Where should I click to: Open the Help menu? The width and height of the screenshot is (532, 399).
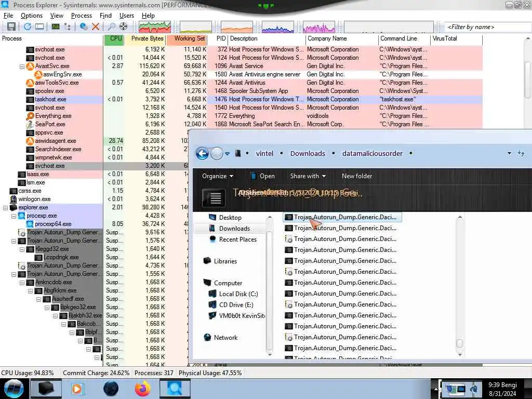coord(148,16)
